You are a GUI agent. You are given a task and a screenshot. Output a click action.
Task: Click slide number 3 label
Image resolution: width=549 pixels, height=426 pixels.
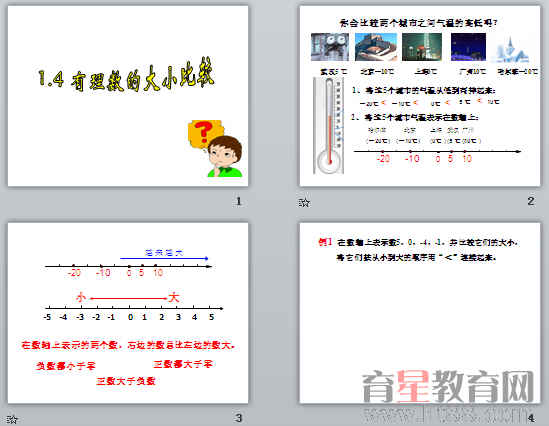coord(238,418)
